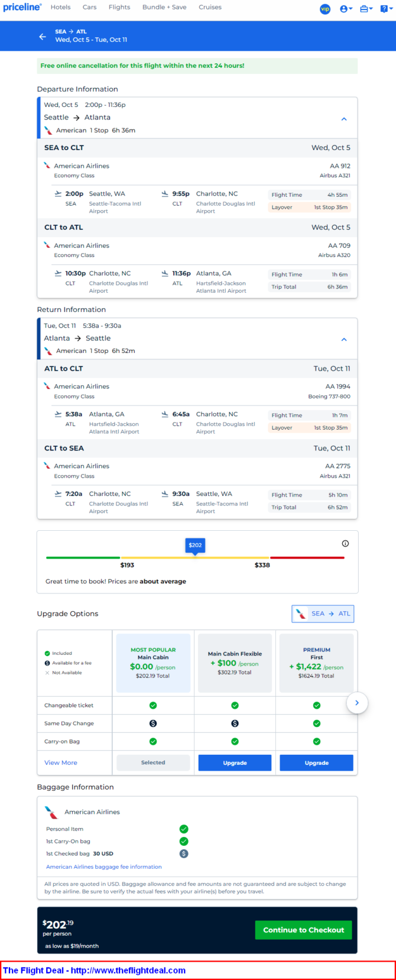Open the Hotels menu item
Screen dimensions: 396x980
pyautogui.click(x=60, y=7)
